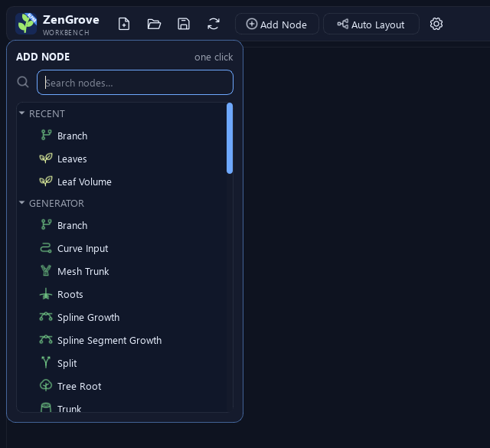Open settings via the gear icon
490x448 pixels.
tap(436, 24)
